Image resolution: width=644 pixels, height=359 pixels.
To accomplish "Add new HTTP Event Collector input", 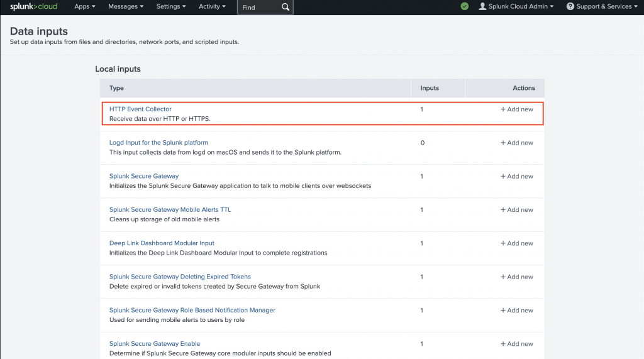I will pyautogui.click(x=516, y=109).
